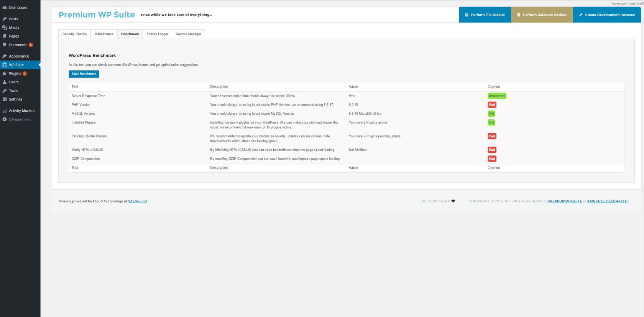Click the Settings icon in sidebar
This screenshot has height=317, width=644.
coord(5,99)
